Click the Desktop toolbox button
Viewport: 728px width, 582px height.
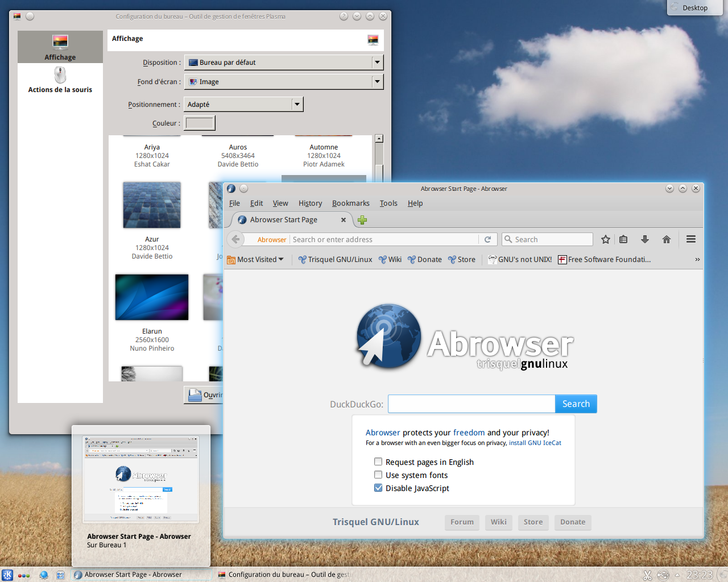coord(694,7)
